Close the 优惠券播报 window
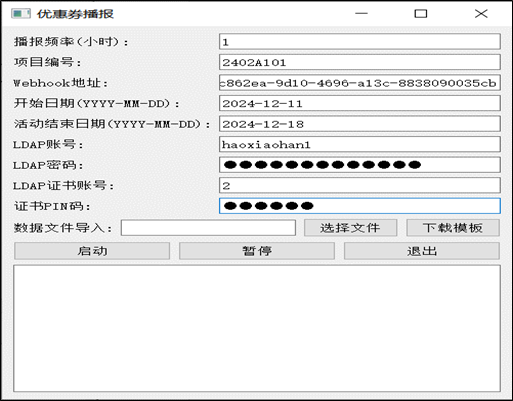The height and width of the screenshot is (401, 513). pos(481,14)
